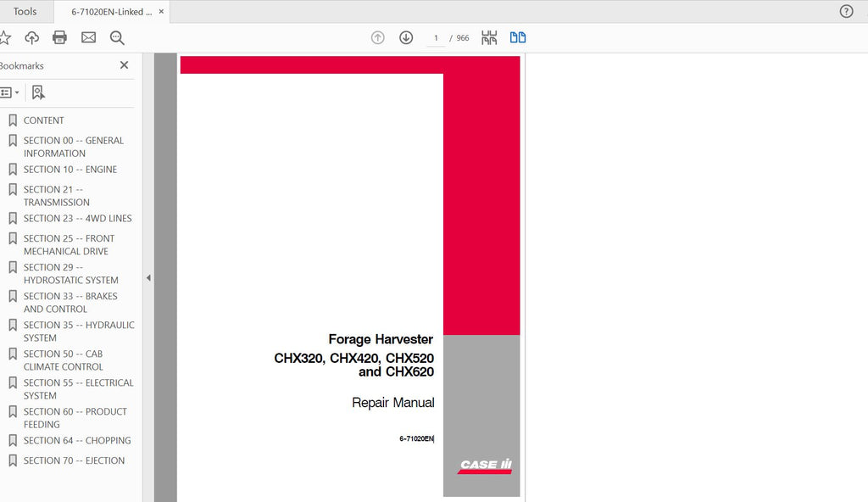Click the Repair Manual text on the cover
The width and height of the screenshot is (868, 502).
(393, 403)
